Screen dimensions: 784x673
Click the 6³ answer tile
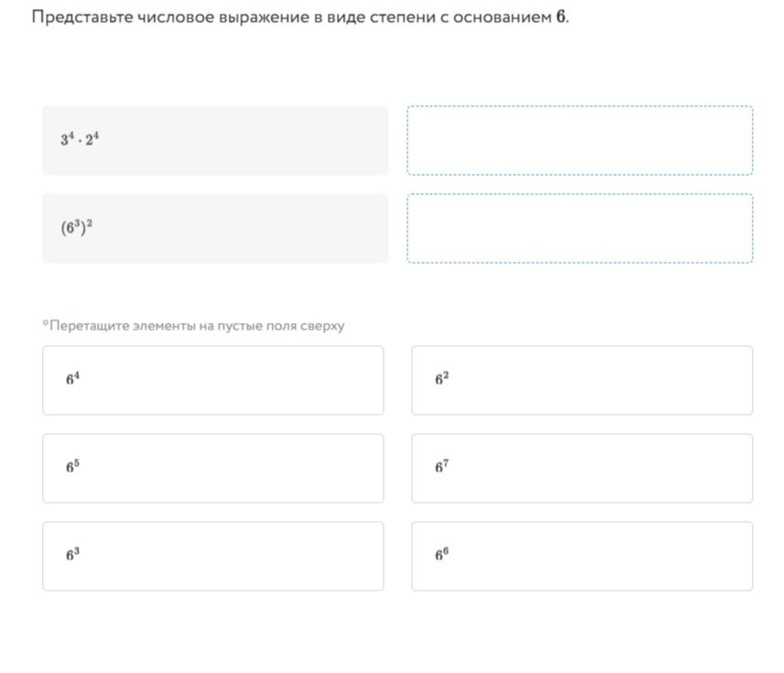click(x=213, y=556)
